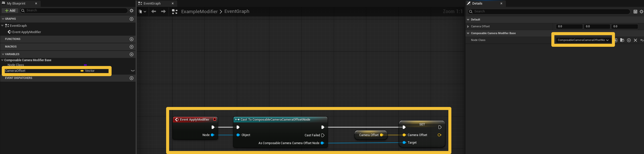This screenshot has width=644, height=154.
Task: Toggle breakpoint box on Event ApplyModifier node
Action: click(215, 119)
